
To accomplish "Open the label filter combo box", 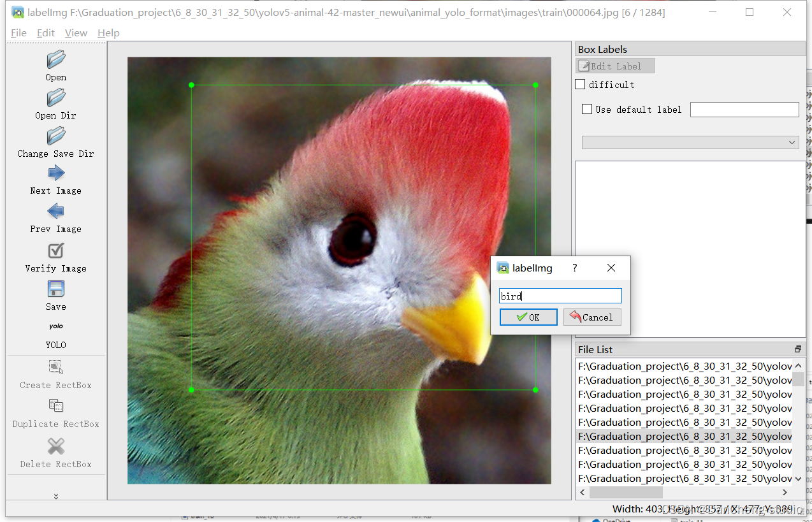I will (x=690, y=142).
